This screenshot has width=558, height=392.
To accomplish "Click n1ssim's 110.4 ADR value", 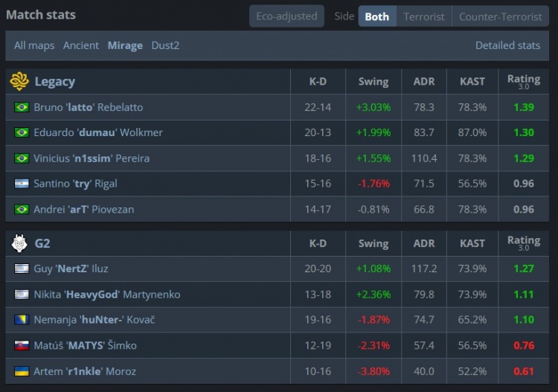I will click(424, 158).
